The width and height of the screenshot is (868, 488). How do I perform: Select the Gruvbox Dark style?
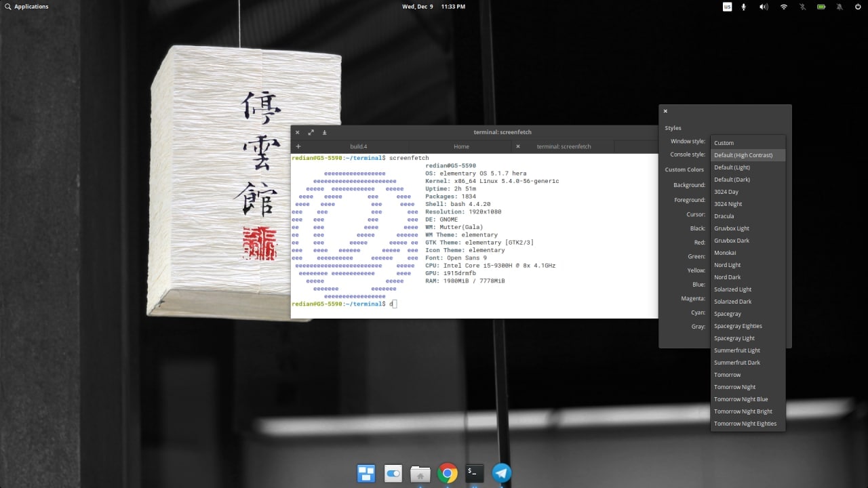(748, 241)
